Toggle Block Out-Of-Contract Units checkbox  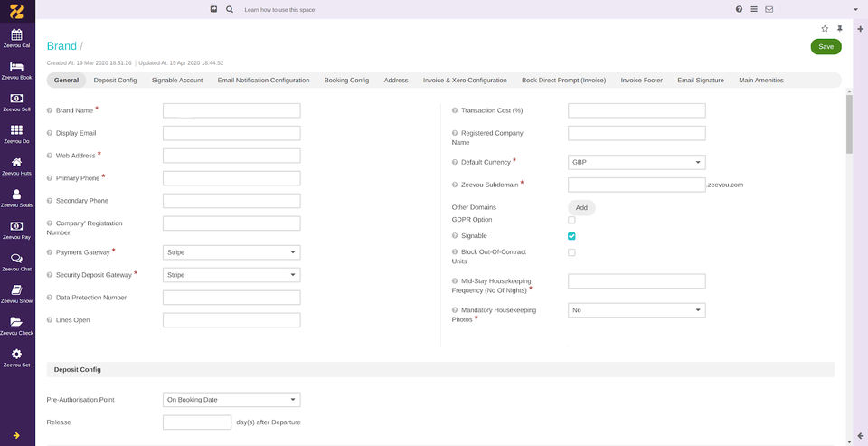(x=571, y=252)
